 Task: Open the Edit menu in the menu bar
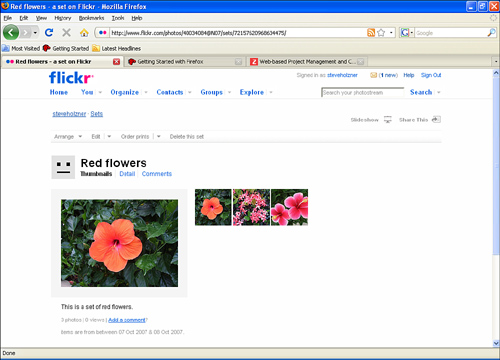tap(24, 18)
